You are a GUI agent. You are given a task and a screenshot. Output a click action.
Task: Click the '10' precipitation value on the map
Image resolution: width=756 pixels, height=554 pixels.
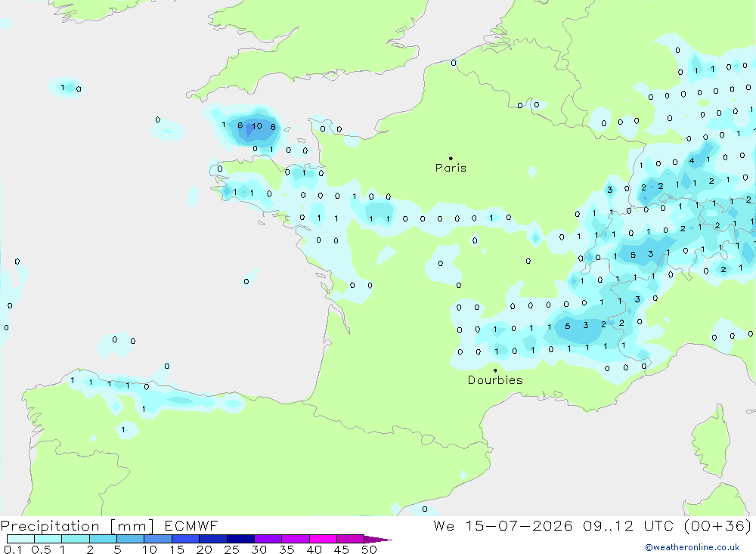[x=257, y=126]
